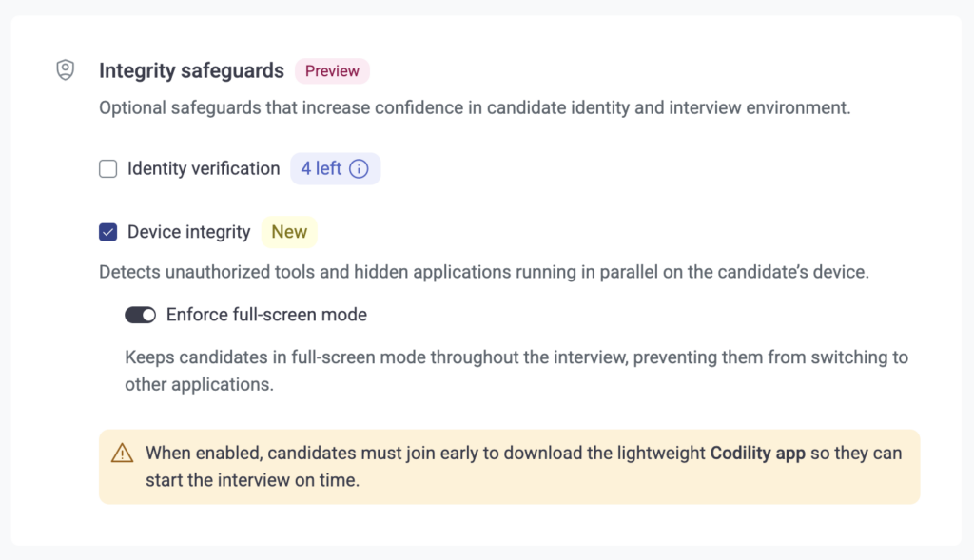Click the New badge beside Device integrity
The height and width of the screenshot is (560, 974).
289,232
